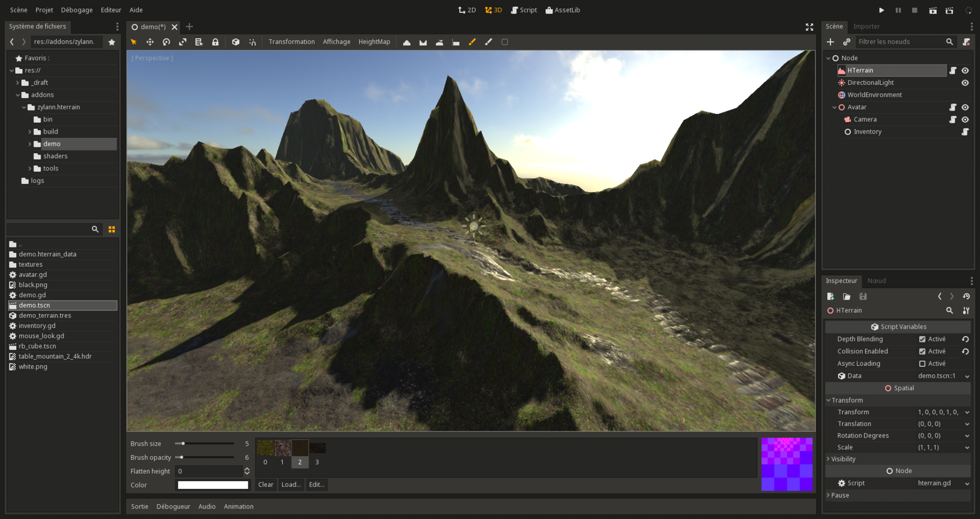Select texture thumbnail number 1
This screenshot has height=519, width=980.
click(282, 448)
